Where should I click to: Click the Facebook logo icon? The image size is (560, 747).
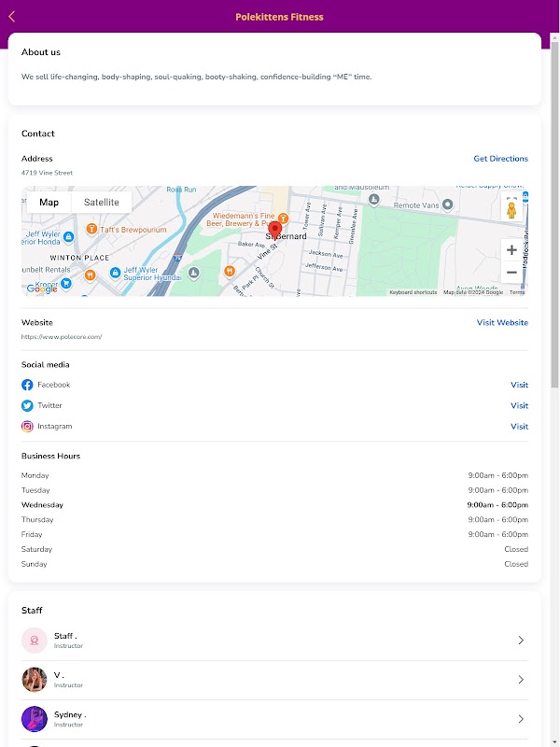27,385
